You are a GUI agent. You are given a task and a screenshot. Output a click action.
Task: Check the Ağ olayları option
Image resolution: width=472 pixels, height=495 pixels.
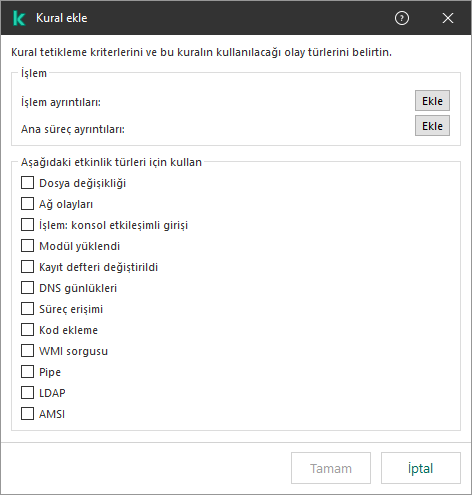(x=27, y=204)
